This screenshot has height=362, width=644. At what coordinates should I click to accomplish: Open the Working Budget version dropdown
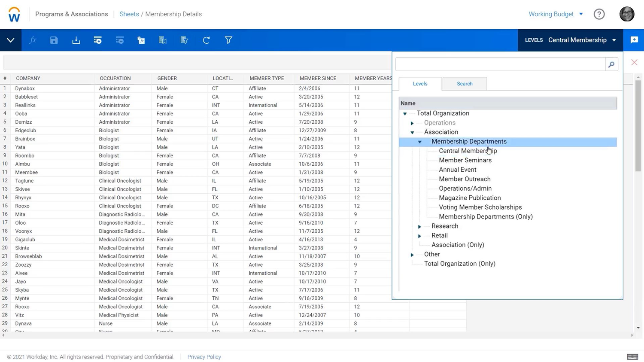click(556, 14)
